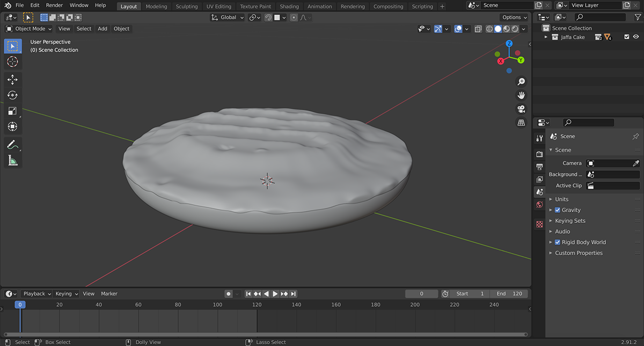This screenshot has height=346, width=644.
Task: Play the animation forward
Action: pyautogui.click(x=275, y=294)
